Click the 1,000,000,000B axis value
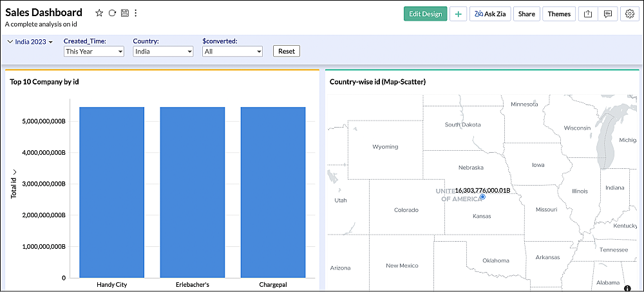 43,246
